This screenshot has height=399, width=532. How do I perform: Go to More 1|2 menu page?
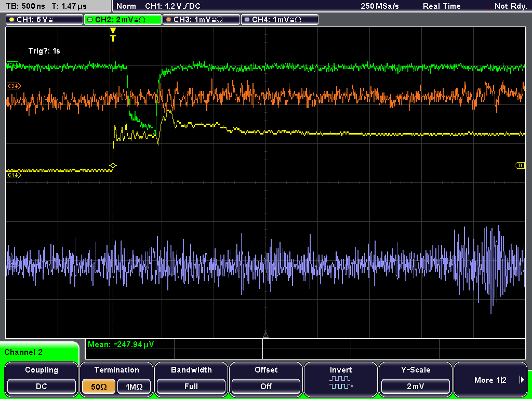click(x=490, y=380)
